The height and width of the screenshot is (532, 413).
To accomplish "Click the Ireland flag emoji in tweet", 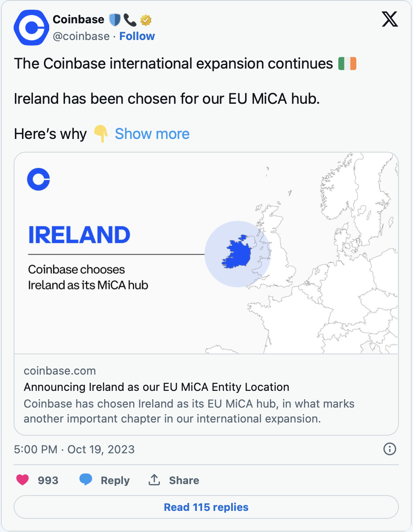I will coord(347,64).
